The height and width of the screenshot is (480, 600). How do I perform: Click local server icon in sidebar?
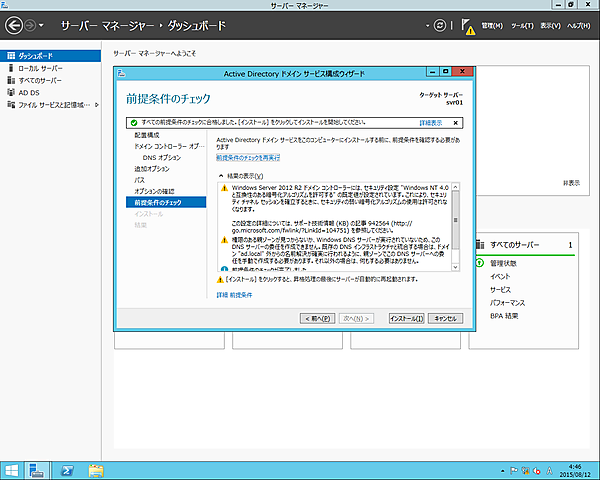(11, 68)
